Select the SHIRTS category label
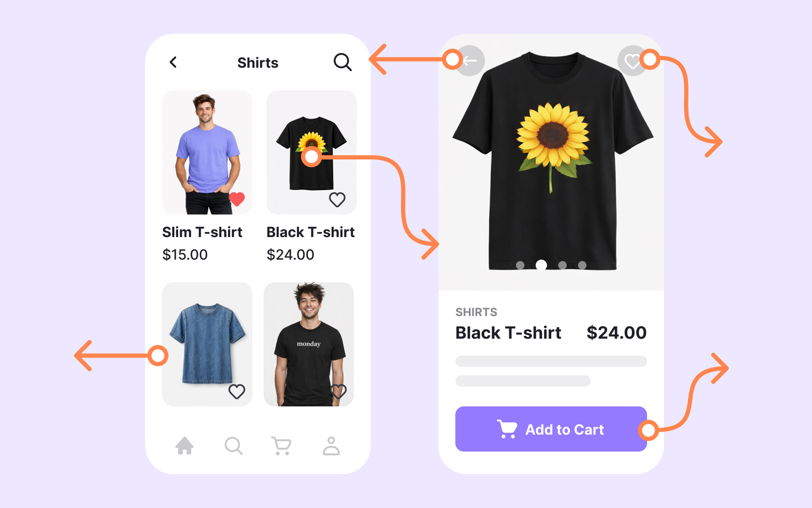The width and height of the screenshot is (812, 508). tap(476, 312)
